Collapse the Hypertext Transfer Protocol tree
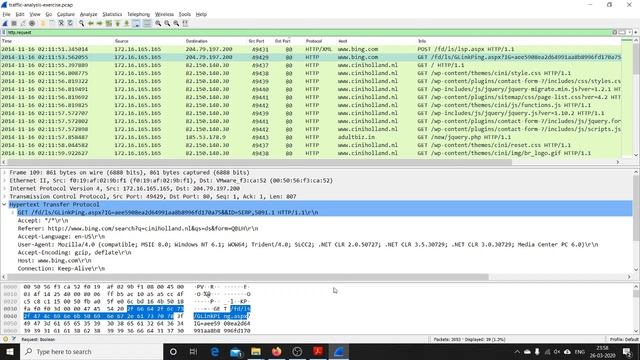Viewport: 640px width, 360px height. (4, 204)
